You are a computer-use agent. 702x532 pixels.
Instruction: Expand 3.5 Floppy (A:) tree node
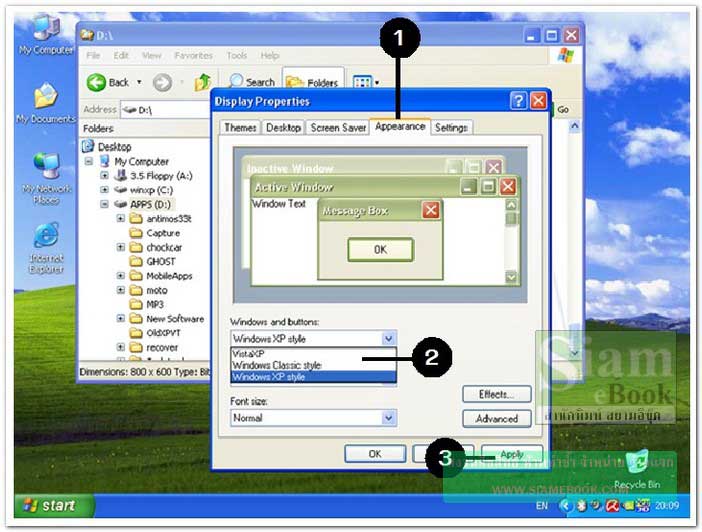coord(104,176)
